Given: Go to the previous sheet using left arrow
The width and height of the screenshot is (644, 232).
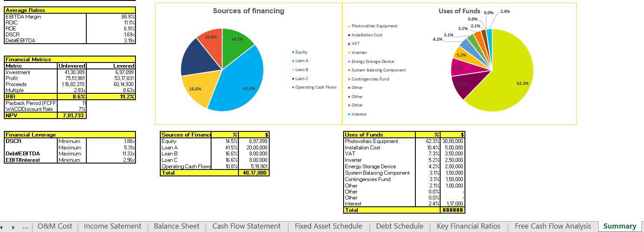Looking at the screenshot, I should click(x=2, y=227).
